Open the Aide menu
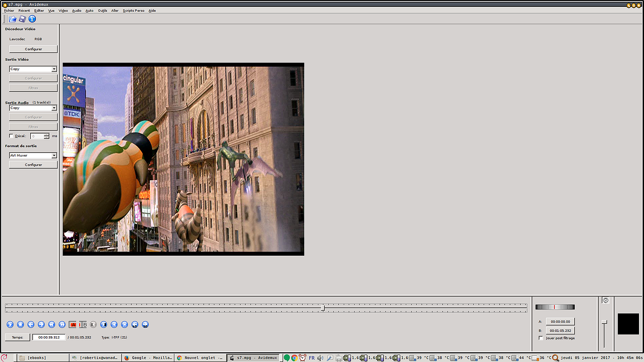The height and width of the screenshot is (362, 644). 152,10
